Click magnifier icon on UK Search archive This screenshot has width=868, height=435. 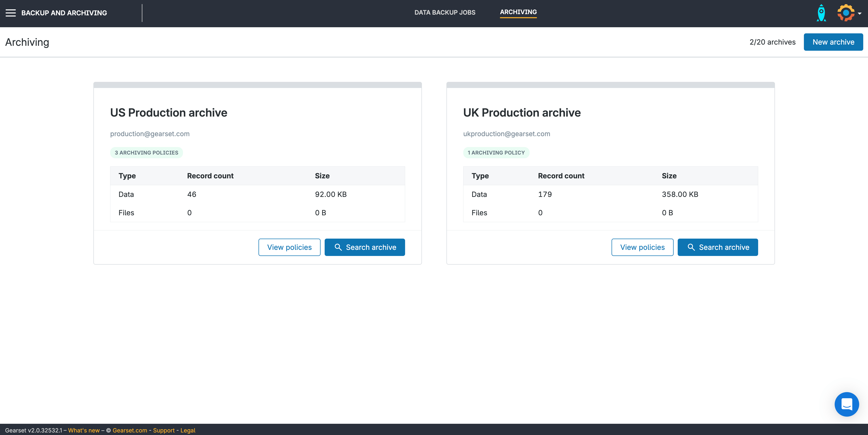pyautogui.click(x=691, y=247)
